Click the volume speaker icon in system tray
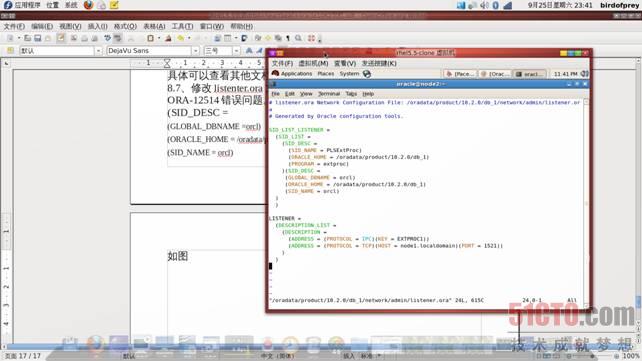 pyautogui.click(x=484, y=5)
